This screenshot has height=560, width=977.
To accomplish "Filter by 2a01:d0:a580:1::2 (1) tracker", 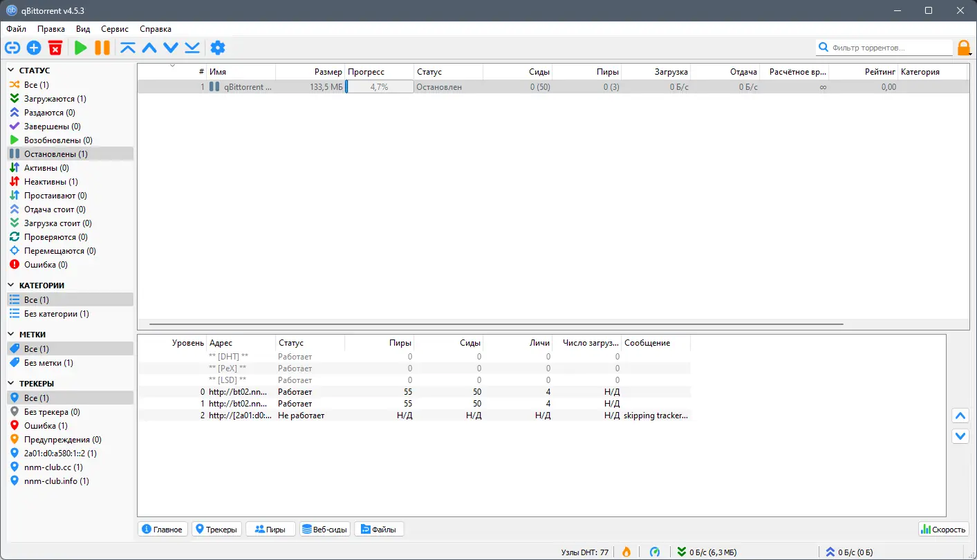I will 70,454.
